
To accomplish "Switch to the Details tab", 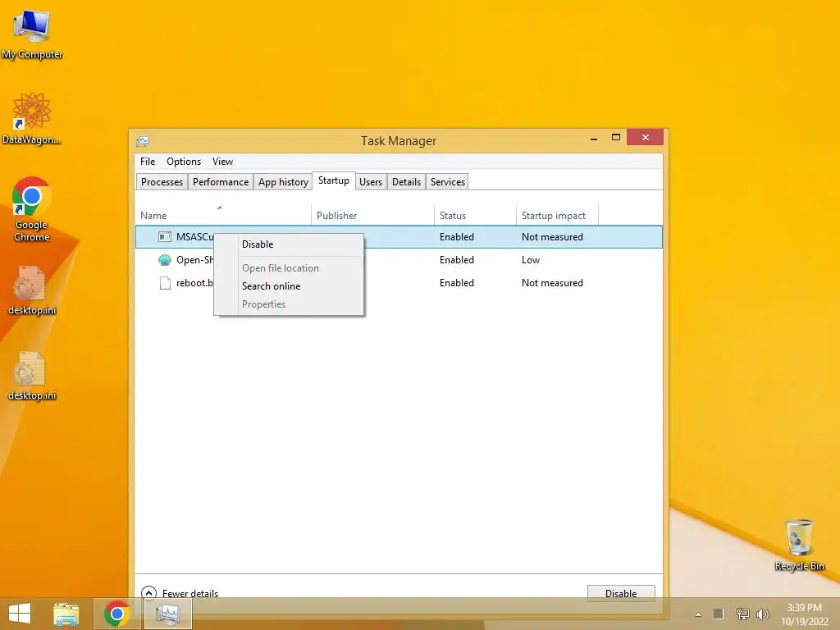I will [406, 181].
